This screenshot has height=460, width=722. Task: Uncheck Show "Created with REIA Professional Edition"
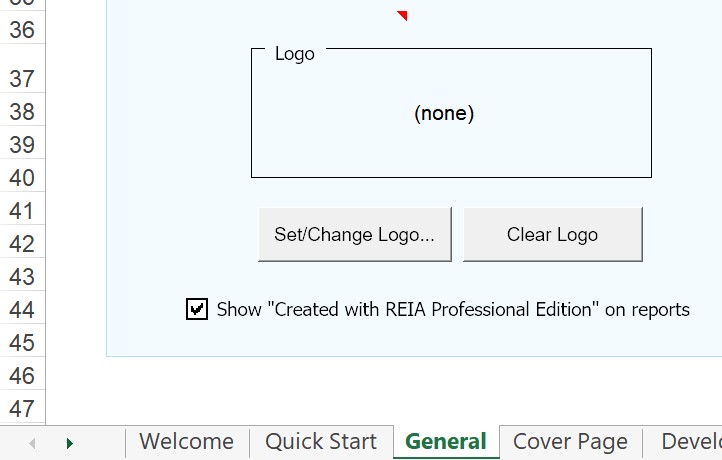coord(197,309)
